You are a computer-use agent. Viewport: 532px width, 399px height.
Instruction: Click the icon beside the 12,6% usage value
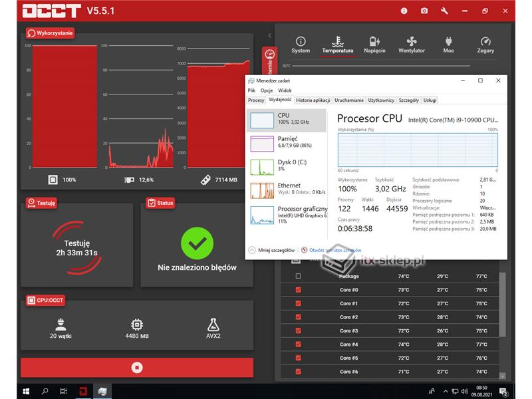click(129, 180)
